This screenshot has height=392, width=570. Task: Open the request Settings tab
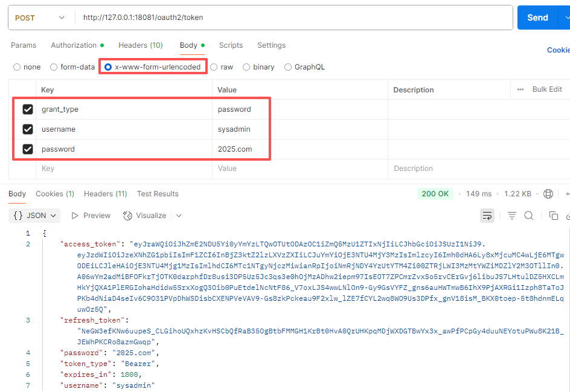[272, 45]
